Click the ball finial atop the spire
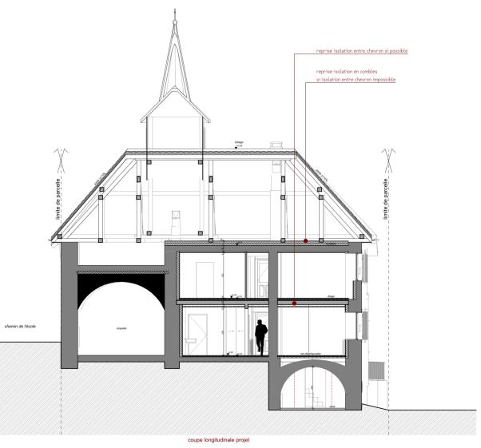Screen dimensions: 481x448 point(175,22)
